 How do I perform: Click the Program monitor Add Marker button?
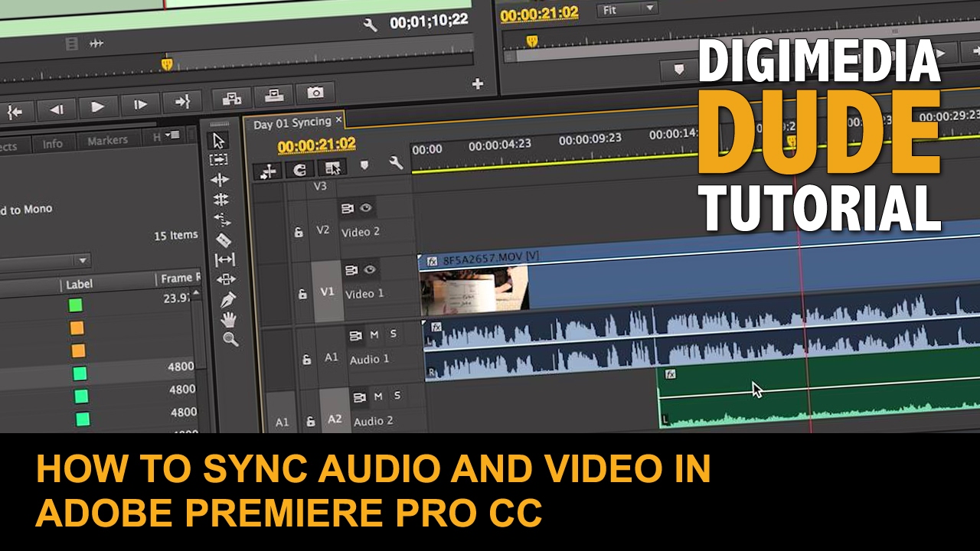point(678,70)
